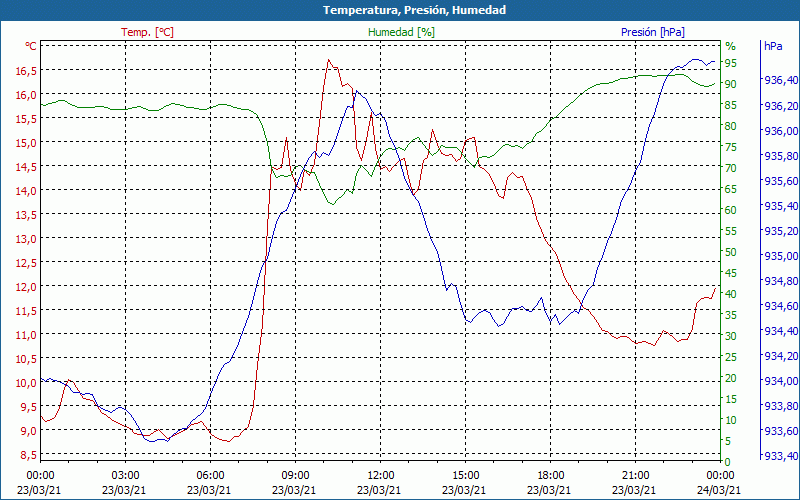Click the 935,60 pressure axis value

click(x=781, y=181)
